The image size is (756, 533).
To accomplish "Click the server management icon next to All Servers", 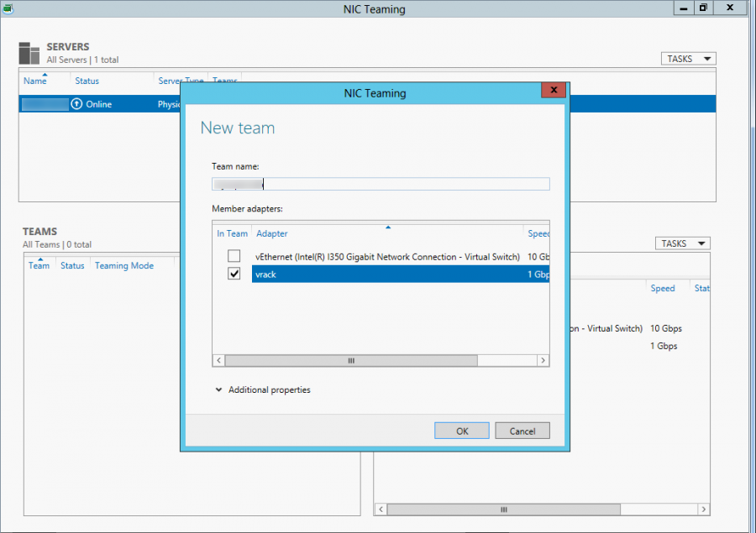I will pos(28,52).
